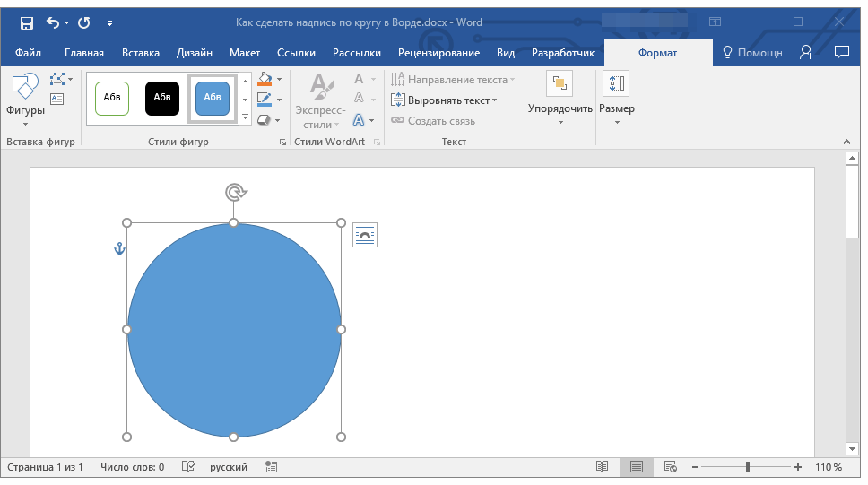This screenshot has width=868, height=485.
Task: Click the spelling check icon in the status bar
Action: click(188, 467)
